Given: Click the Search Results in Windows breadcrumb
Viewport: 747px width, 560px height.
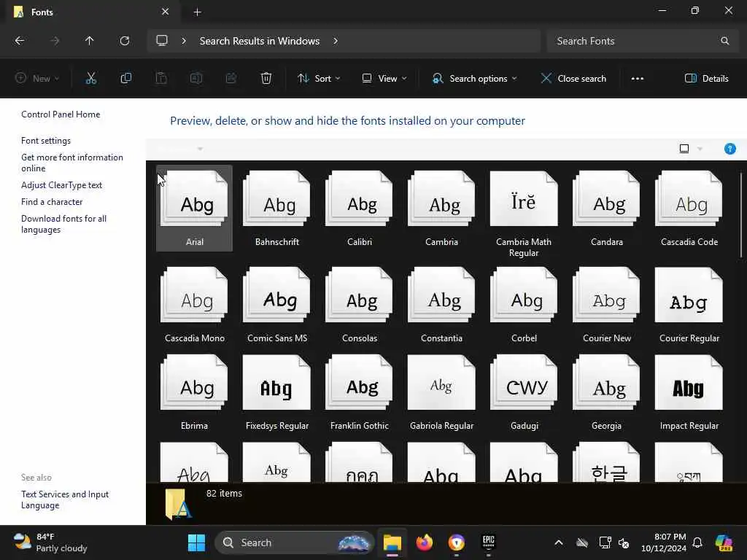Looking at the screenshot, I should [260, 41].
